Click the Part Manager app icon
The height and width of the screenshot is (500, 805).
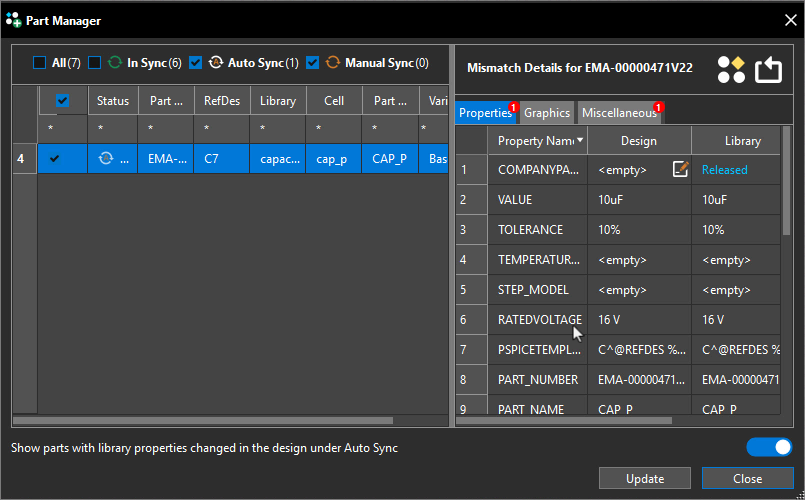(13, 20)
